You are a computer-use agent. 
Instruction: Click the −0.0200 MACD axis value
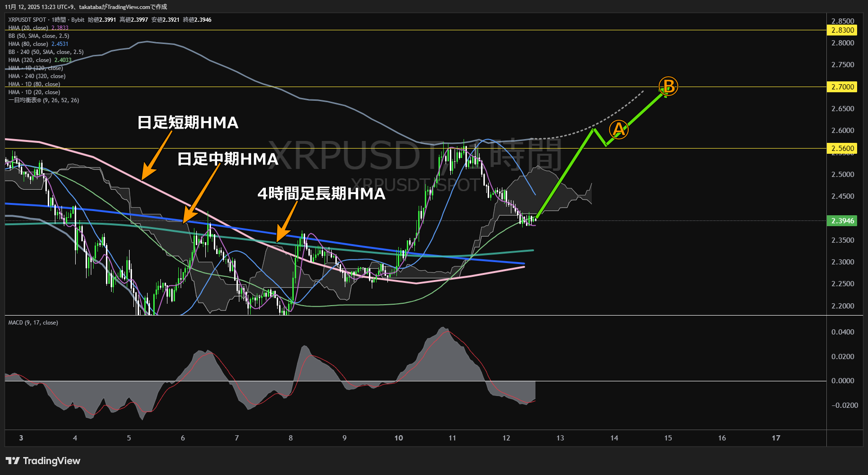click(x=844, y=405)
